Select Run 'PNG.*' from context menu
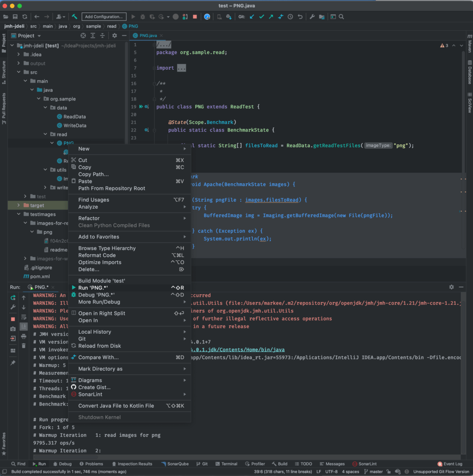 coord(93,288)
